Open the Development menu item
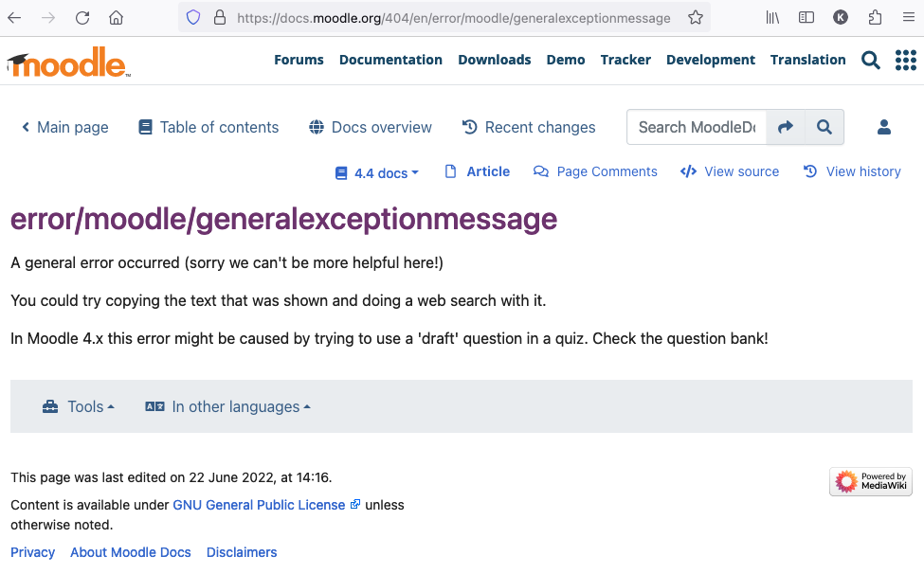This screenshot has height=574, width=924. point(711,60)
